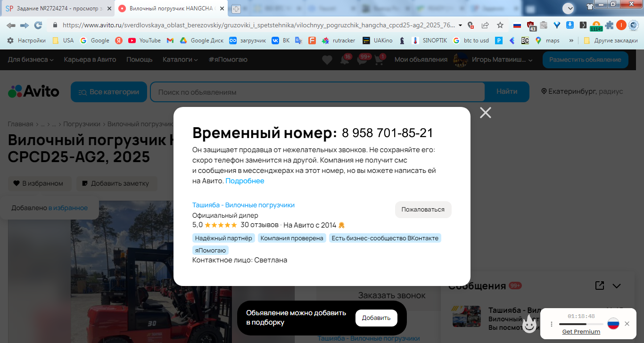Open VPN widget three-dots menu
The image size is (644, 343).
coord(551,324)
